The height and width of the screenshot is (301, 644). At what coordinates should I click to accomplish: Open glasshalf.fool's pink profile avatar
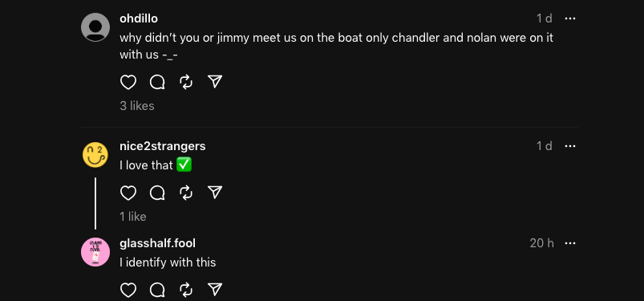click(x=95, y=252)
